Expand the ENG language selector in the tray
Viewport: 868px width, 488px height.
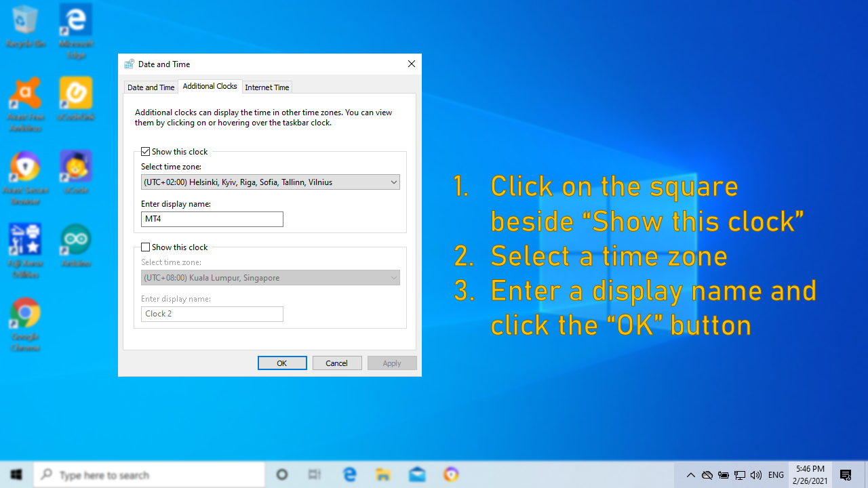click(775, 474)
